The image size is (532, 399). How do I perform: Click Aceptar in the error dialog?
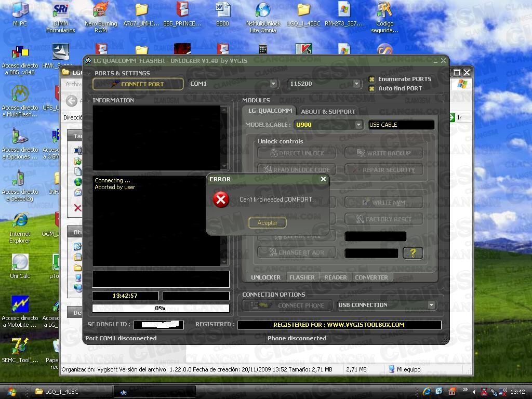point(268,223)
